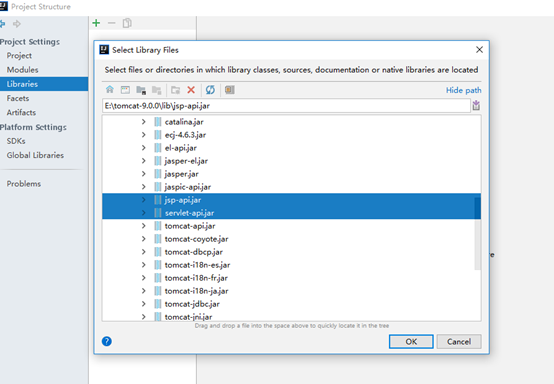Open Modules settings page
This screenshot has width=554, height=384.
(22, 70)
